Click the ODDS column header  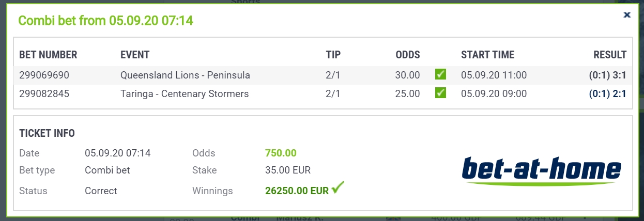pyautogui.click(x=408, y=55)
